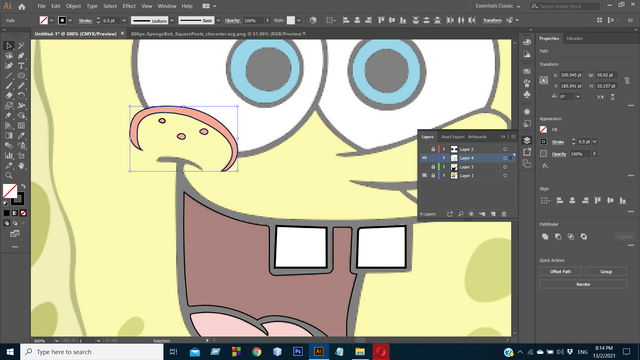Click the toolbox stroke color box
Screen dimensions: 640x360
point(18,199)
